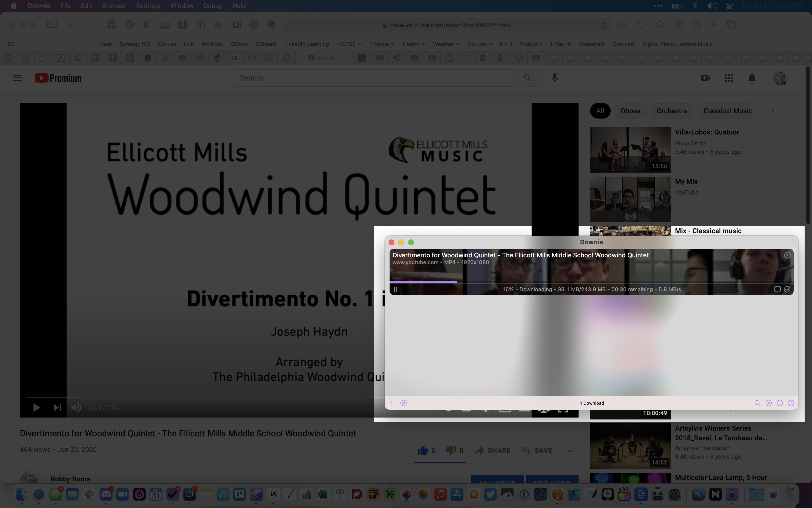Click the YouTube Search input field
This screenshot has height=508, width=812.
[x=373, y=78]
